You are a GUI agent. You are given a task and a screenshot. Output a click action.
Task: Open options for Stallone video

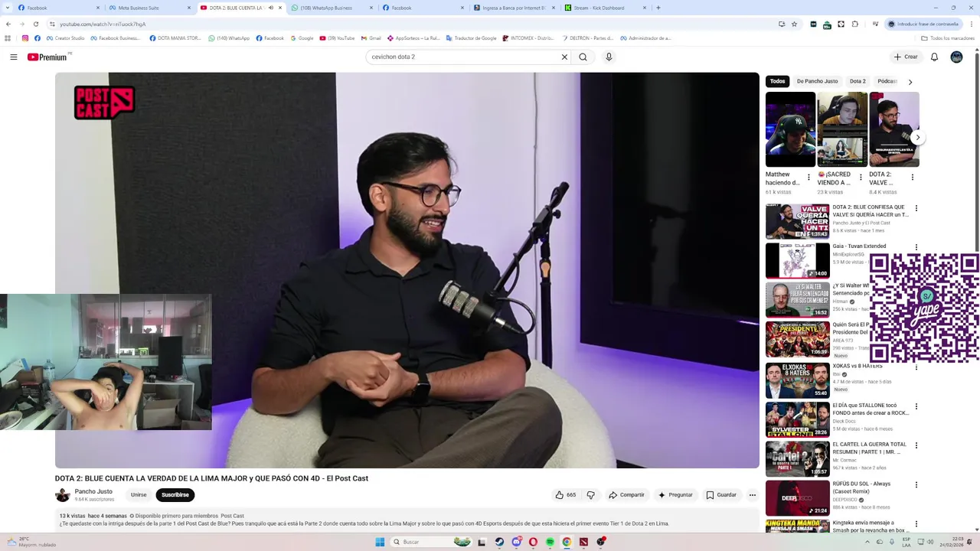(x=916, y=406)
